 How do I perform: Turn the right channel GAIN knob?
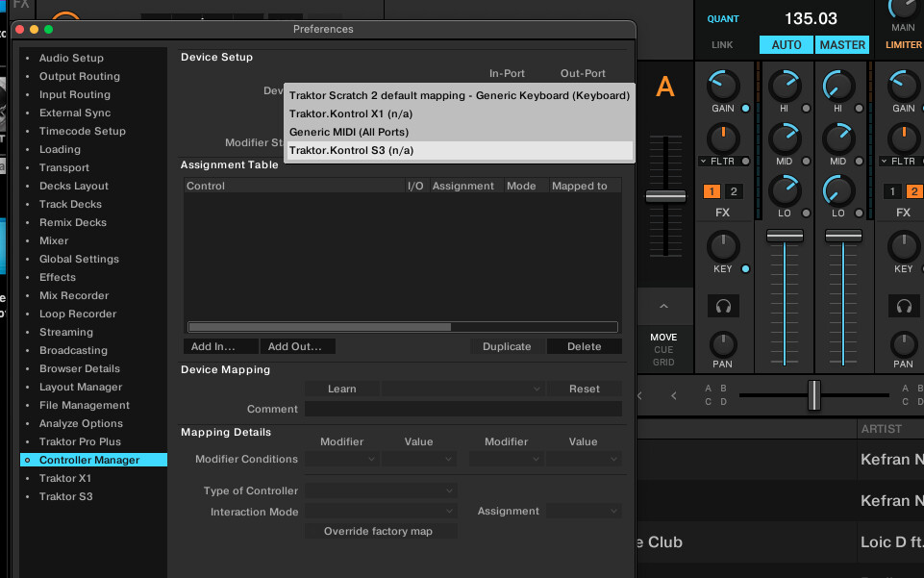point(904,86)
